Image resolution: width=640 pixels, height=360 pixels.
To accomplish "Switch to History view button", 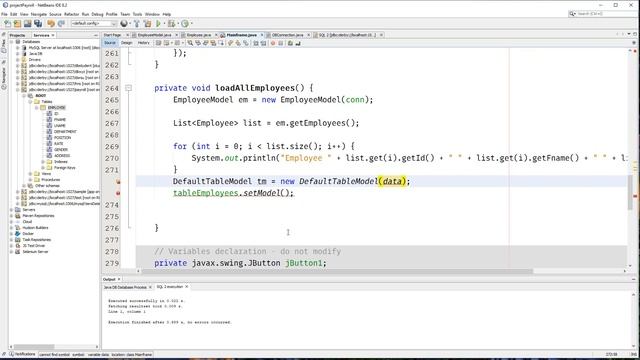I will [143, 43].
